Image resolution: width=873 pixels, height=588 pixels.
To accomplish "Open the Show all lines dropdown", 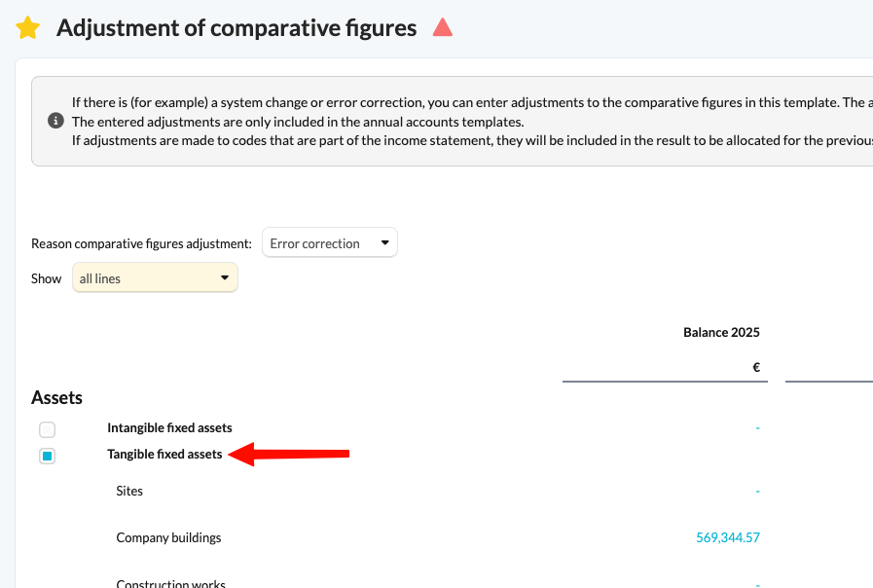I will 156,277.
